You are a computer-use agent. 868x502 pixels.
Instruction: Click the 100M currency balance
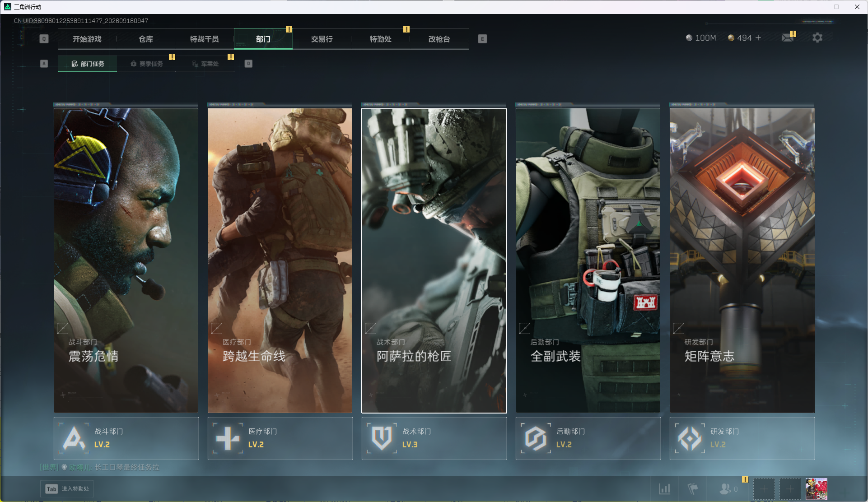(x=701, y=38)
